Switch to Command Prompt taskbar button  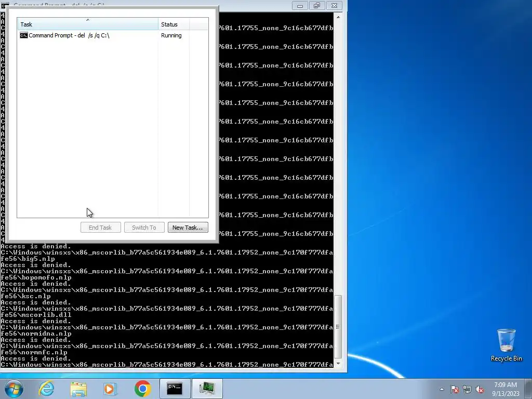[175, 389]
